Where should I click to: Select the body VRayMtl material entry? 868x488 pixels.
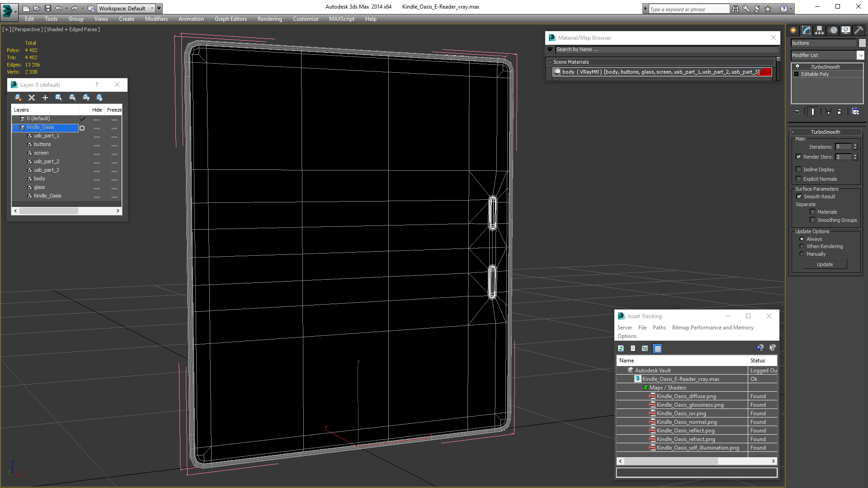[x=661, y=72]
